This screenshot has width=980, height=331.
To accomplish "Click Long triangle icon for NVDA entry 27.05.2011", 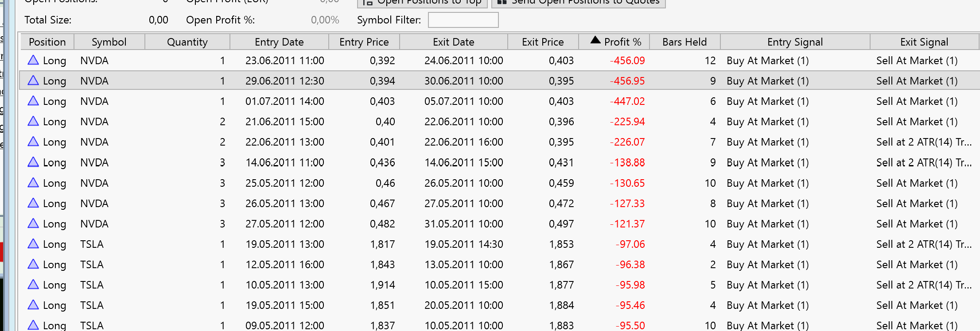I will click(33, 223).
